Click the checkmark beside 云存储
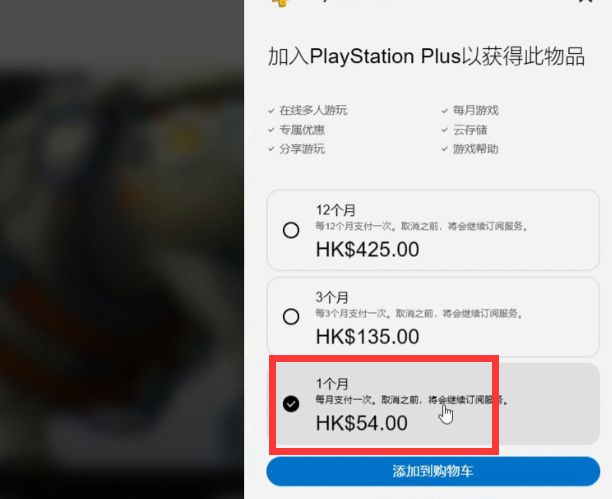Image resolution: width=612 pixels, height=499 pixels. 445,130
